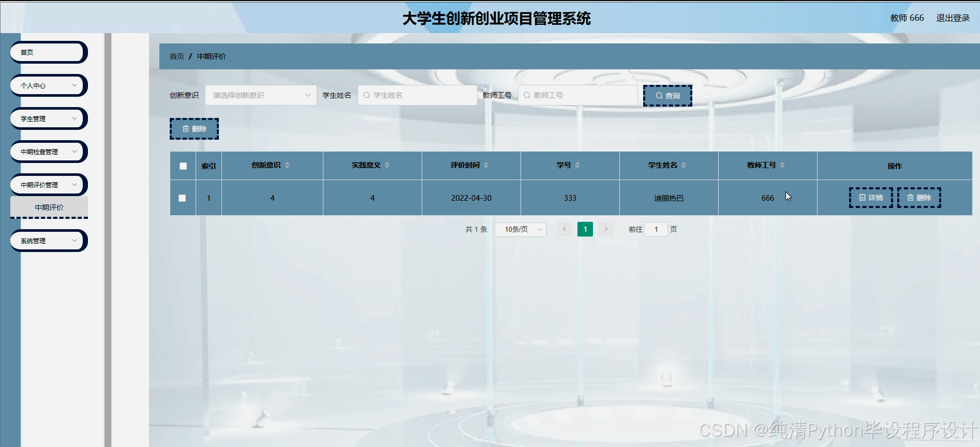Open the 创新意识 filter dropdown
The height and width of the screenshot is (447, 980).
click(x=261, y=95)
